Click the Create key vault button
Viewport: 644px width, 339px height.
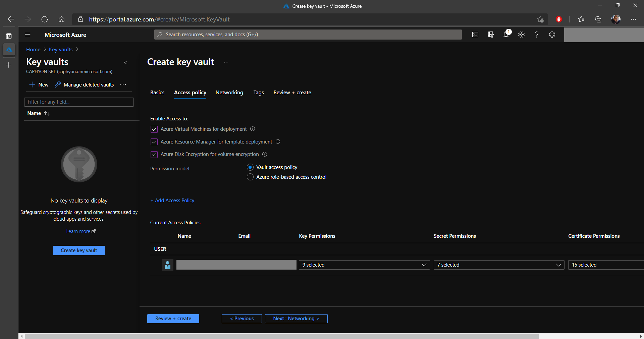(79, 250)
